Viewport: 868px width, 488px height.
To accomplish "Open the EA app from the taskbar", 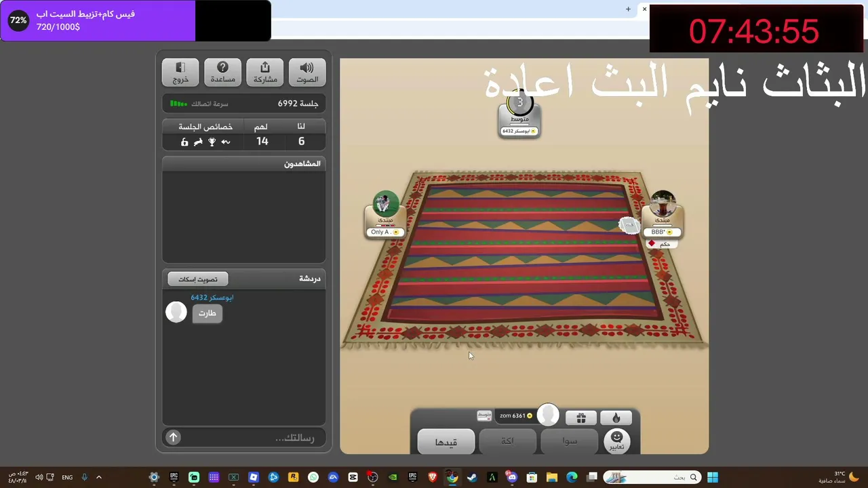I will click(333, 477).
